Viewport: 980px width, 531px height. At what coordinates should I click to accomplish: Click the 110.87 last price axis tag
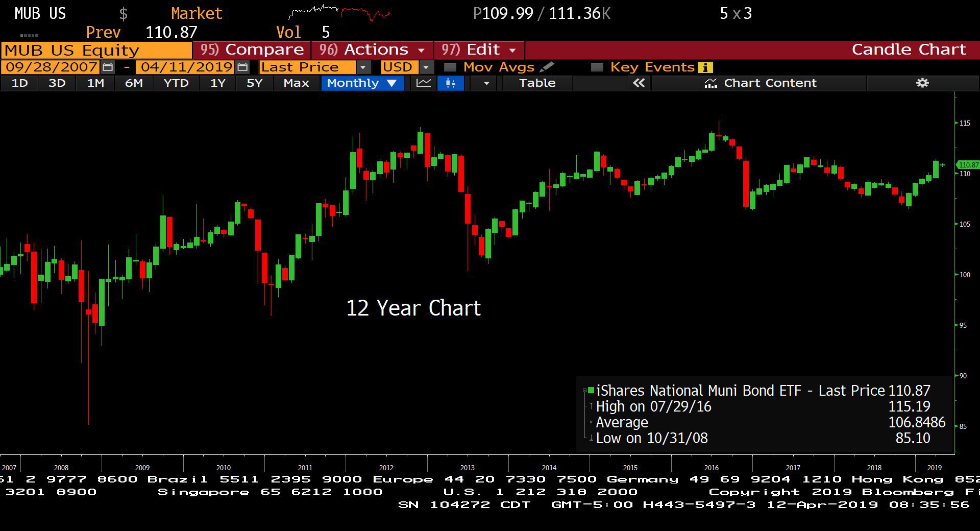click(968, 165)
